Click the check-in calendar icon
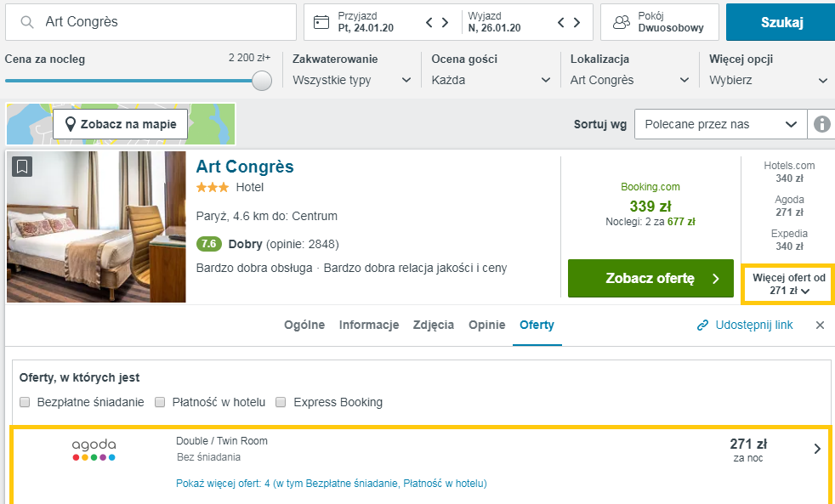 [321, 22]
